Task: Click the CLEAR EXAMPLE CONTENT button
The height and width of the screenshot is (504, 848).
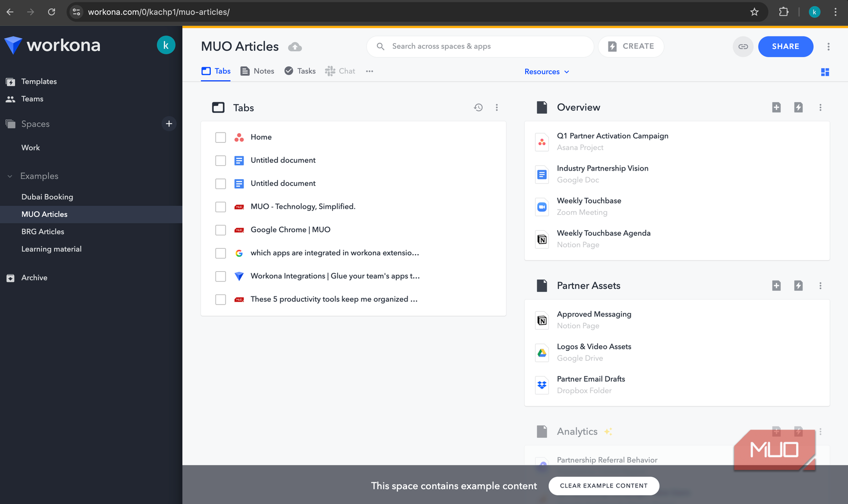Action: tap(603, 486)
